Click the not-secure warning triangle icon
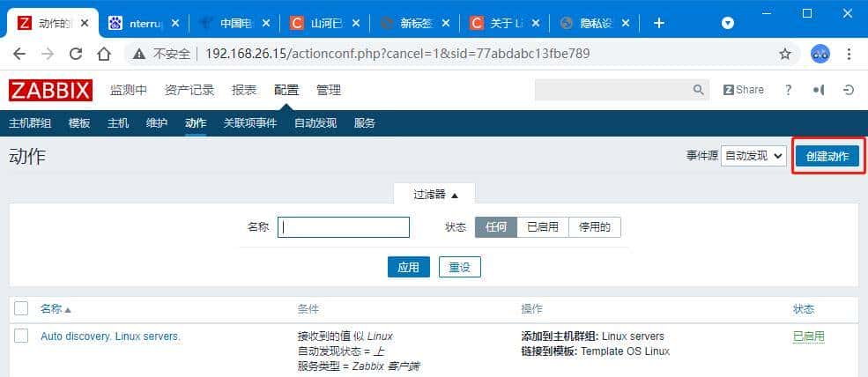 [139, 54]
